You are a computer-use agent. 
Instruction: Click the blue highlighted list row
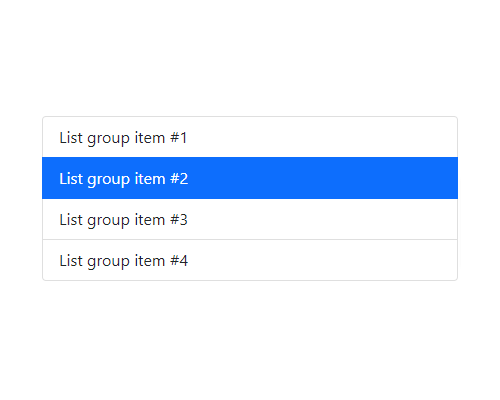tap(250, 178)
